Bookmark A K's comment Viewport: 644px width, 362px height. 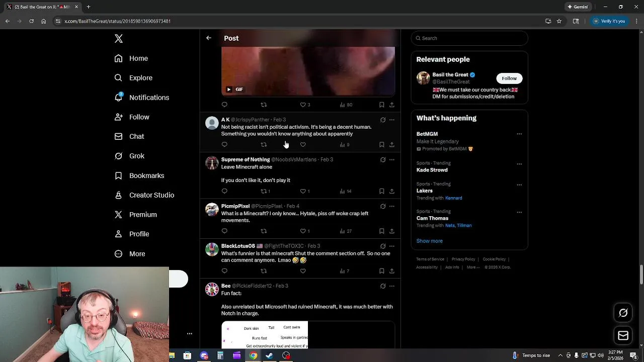pos(382,145)
